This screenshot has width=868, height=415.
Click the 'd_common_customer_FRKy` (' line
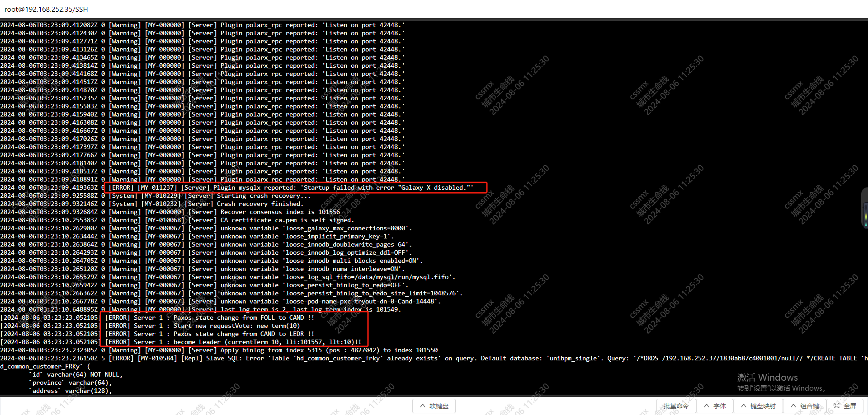pos(45,367)
